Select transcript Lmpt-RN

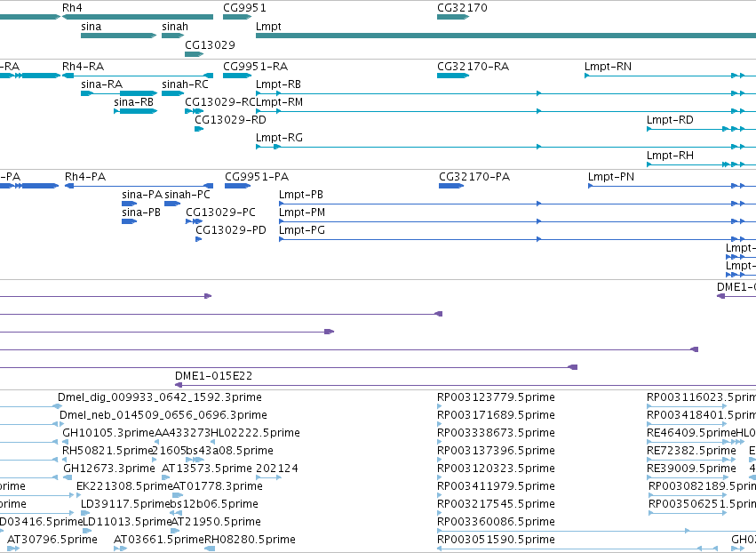point(670,76)
